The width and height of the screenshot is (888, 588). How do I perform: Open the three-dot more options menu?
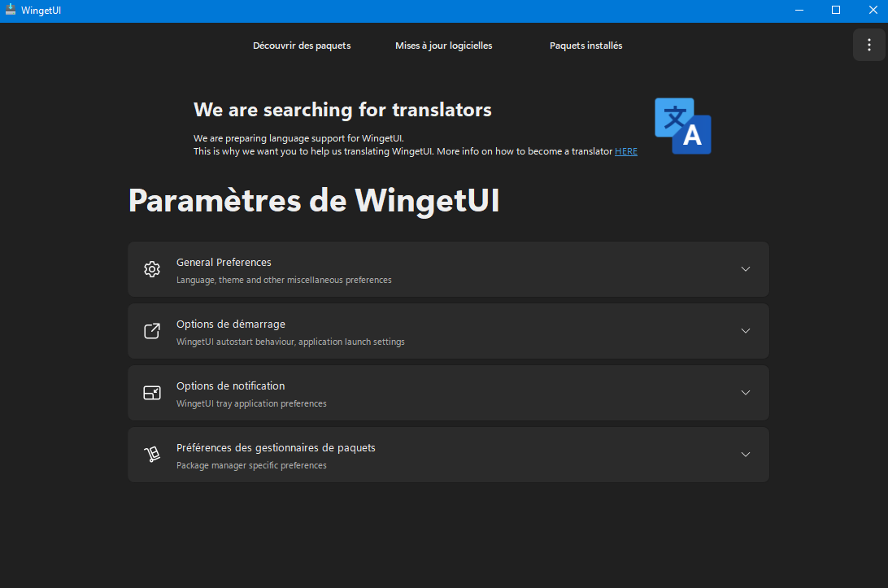click(868, 45)
